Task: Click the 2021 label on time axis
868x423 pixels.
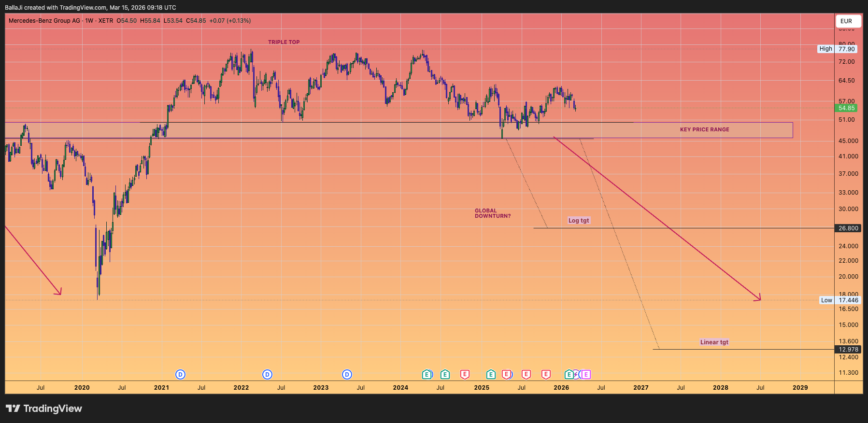Action: [161, 387]
